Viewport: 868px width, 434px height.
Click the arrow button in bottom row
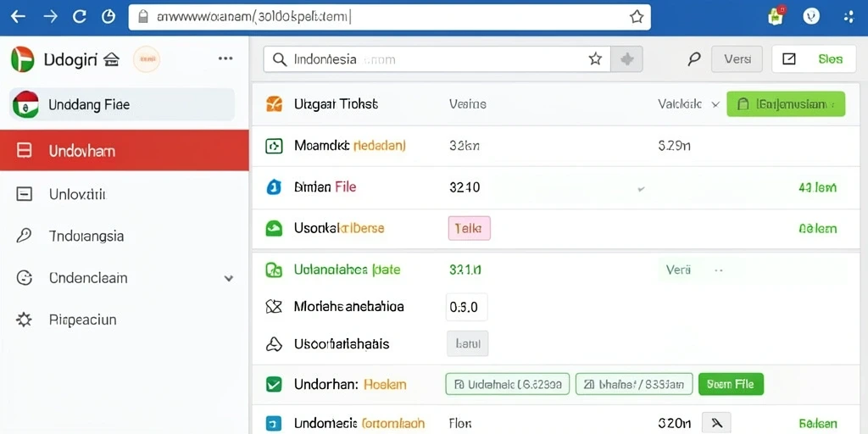click(x=716, y=423)
